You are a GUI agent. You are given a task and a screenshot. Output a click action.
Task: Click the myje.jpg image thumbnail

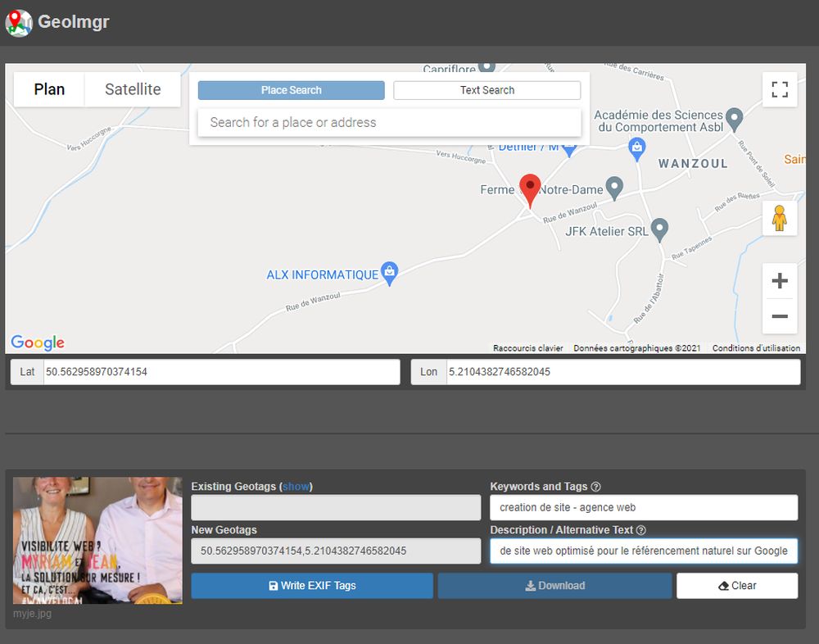[97, 541]
